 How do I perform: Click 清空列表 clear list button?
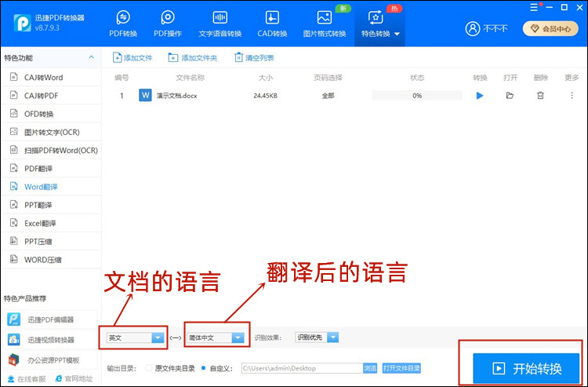click(254, 58)
